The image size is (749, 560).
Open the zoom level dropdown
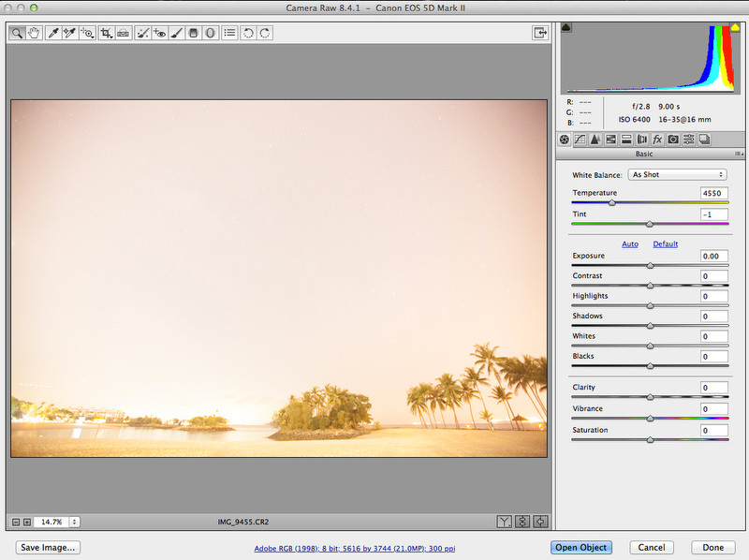(x=74, y=522)
